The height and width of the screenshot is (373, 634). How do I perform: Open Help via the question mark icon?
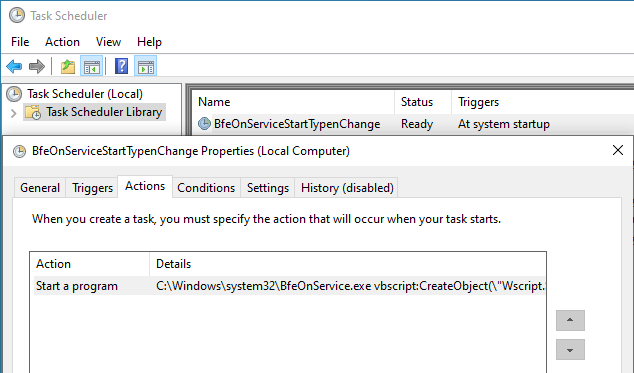point(121,66)
